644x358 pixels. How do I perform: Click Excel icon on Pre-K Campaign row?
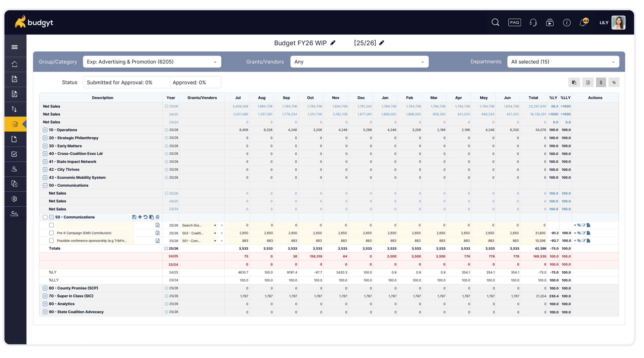click(158, 233)
